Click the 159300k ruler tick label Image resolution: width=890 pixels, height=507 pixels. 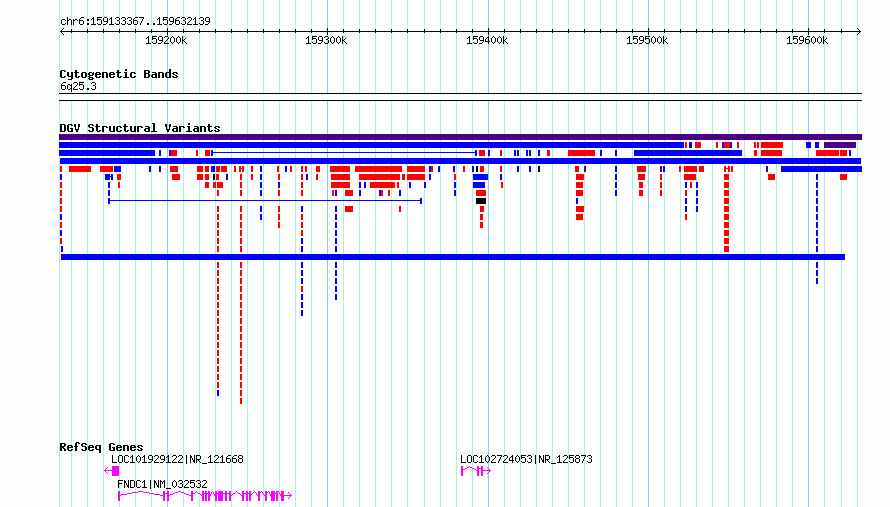[x=326, y=40]
